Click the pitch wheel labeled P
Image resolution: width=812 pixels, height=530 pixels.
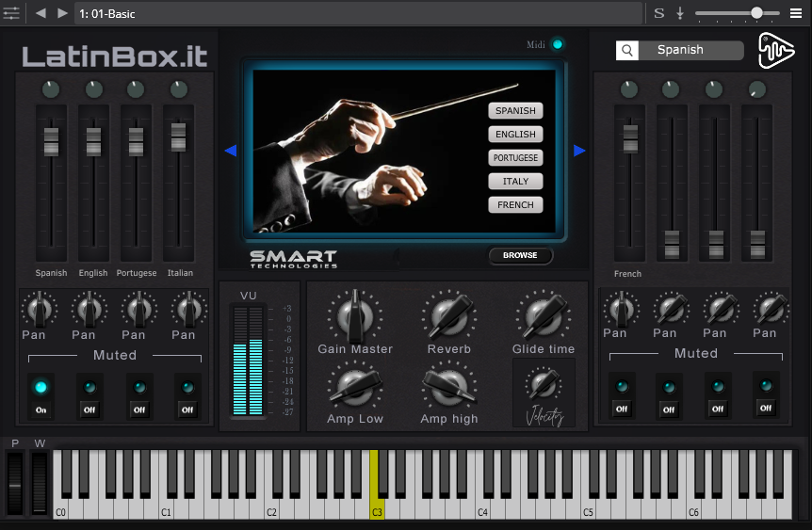coord(15,483)
